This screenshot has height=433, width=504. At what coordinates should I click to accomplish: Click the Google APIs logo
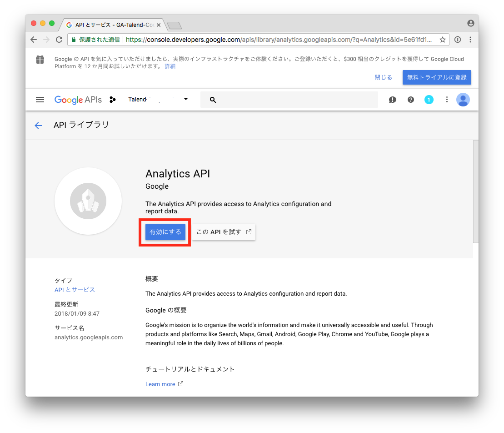click(77, 100)
